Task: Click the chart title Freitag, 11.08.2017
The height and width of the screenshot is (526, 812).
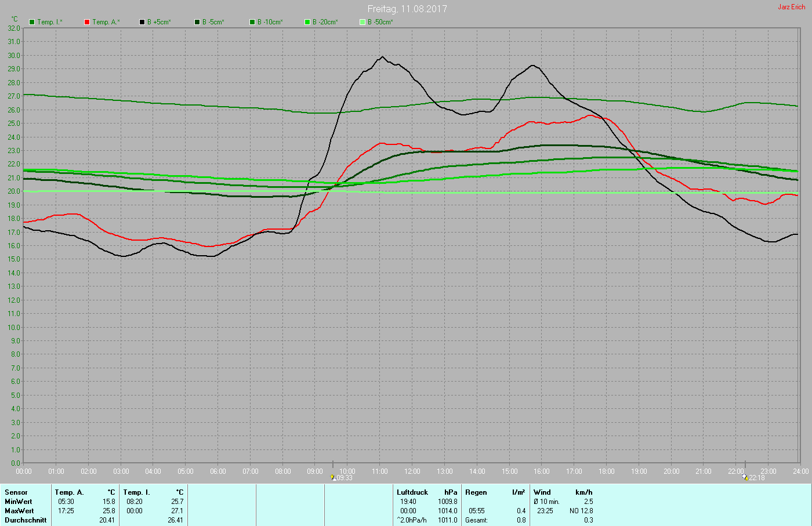Action: (x=407, y=9)
